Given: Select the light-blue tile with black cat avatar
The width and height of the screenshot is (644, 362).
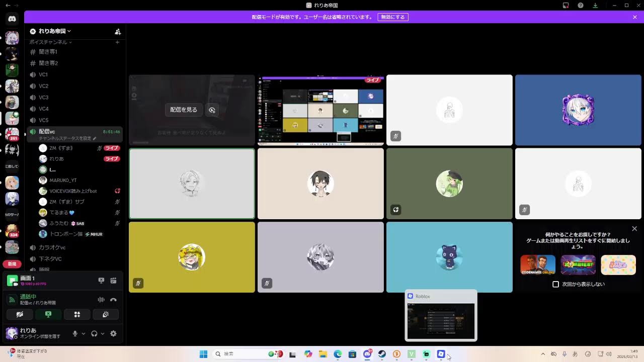Looking at the screenshot, I should point(449,257).
